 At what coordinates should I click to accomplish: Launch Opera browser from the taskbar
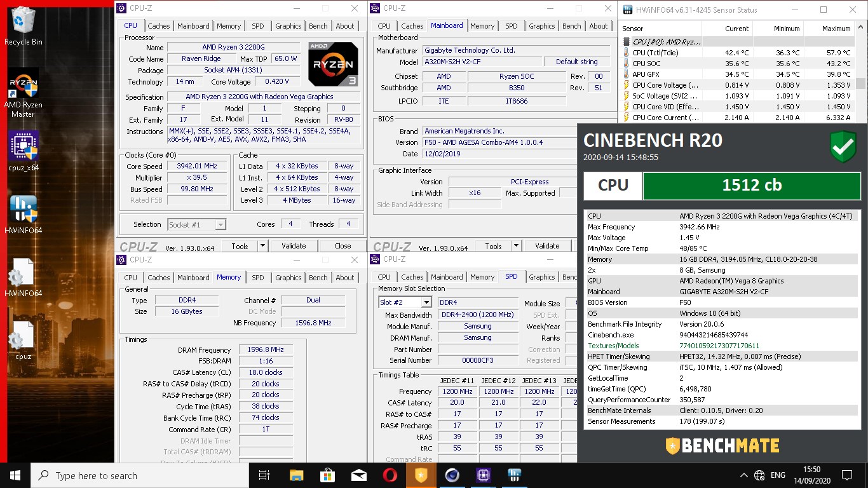390,475
